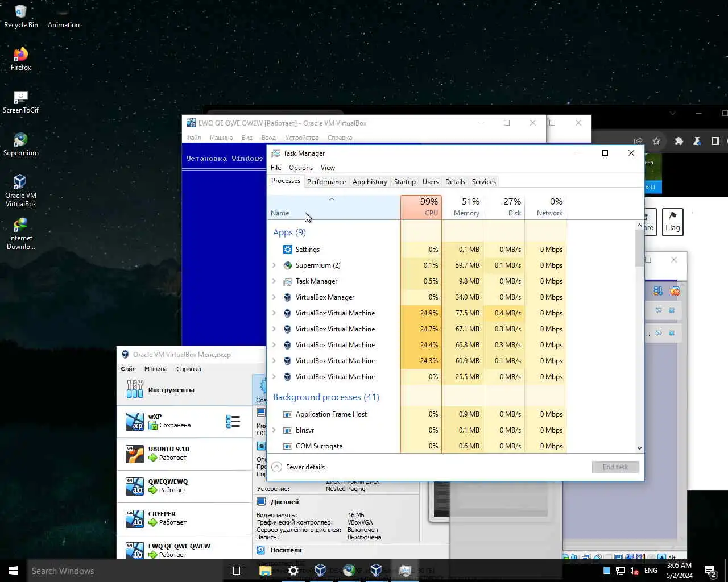This screenshot has width=728, height=582.
Task: Click the Supermium process icon in Task Manager
Action: tap(287, 265)
